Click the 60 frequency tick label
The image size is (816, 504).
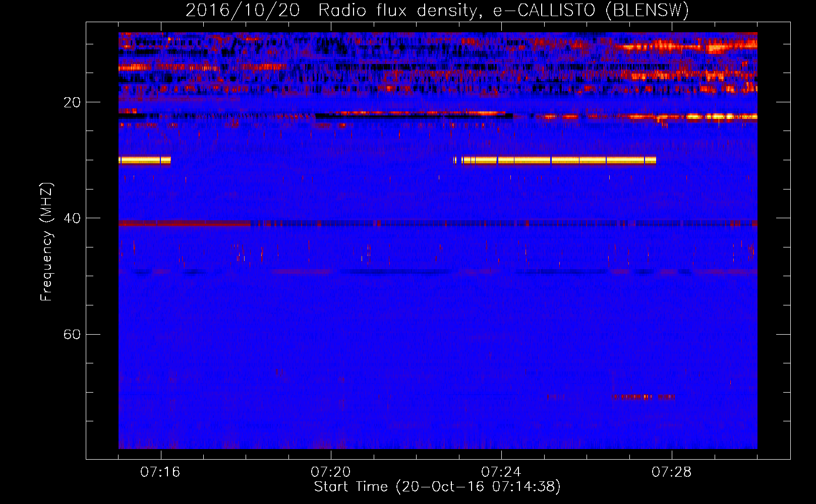(72, 334)
